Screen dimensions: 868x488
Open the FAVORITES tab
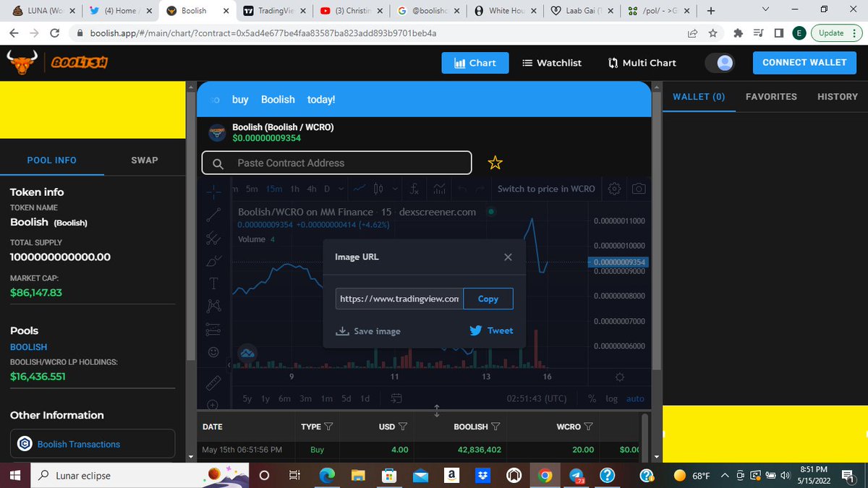click(771, 96)
